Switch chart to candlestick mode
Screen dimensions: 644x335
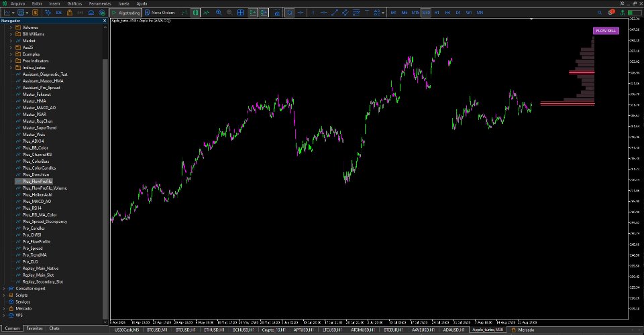click(x=195, y=13)
